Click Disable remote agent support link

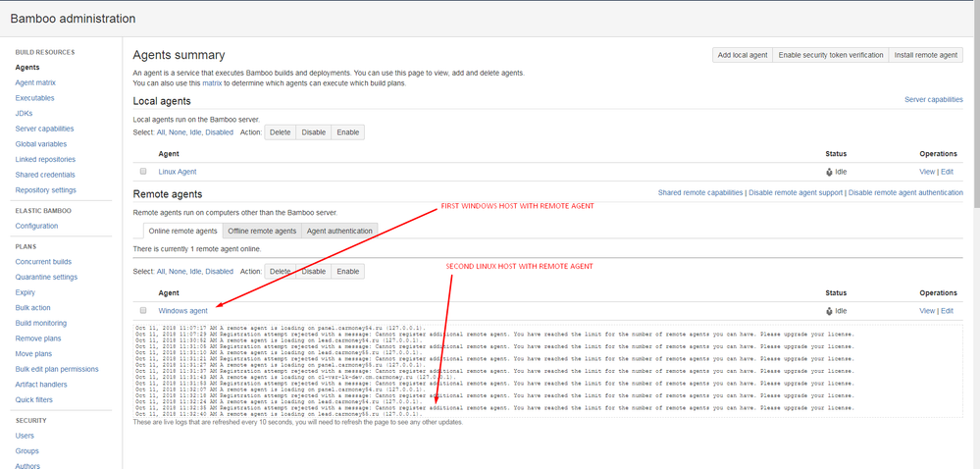796,192
